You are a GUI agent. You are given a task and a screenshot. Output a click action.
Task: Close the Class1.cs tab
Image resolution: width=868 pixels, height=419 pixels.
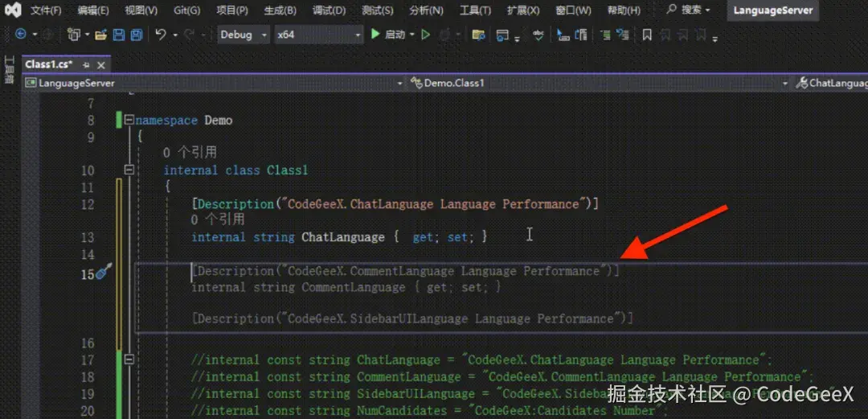(x=100, y=65)
